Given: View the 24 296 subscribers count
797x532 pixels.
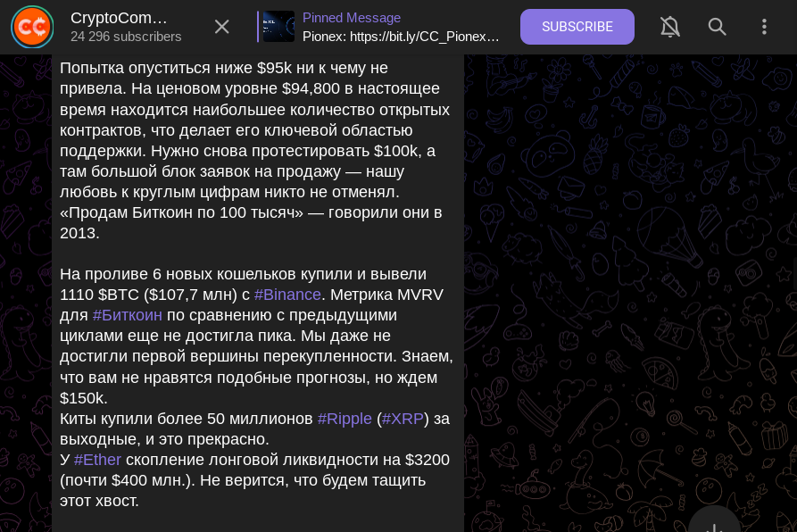Looking at the screenshot, I should coord(126,37).
